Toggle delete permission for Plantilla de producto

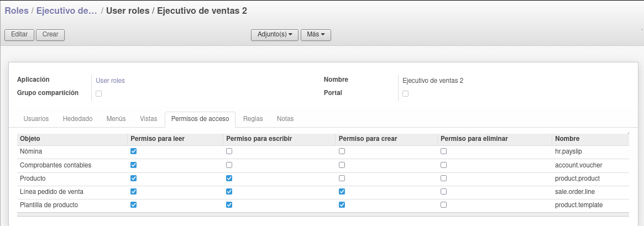coord(443,204)
